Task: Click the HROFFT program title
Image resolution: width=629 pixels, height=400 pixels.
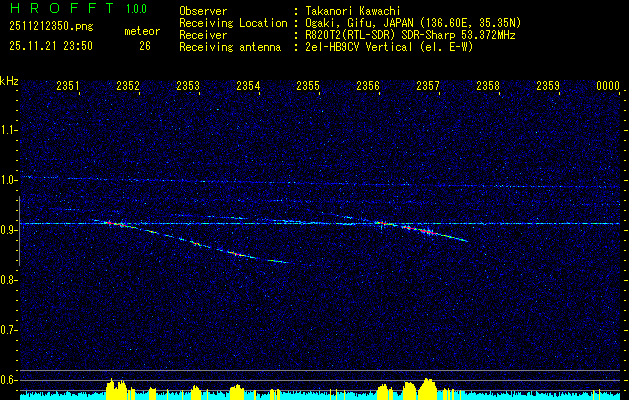Action: point(62,8)
